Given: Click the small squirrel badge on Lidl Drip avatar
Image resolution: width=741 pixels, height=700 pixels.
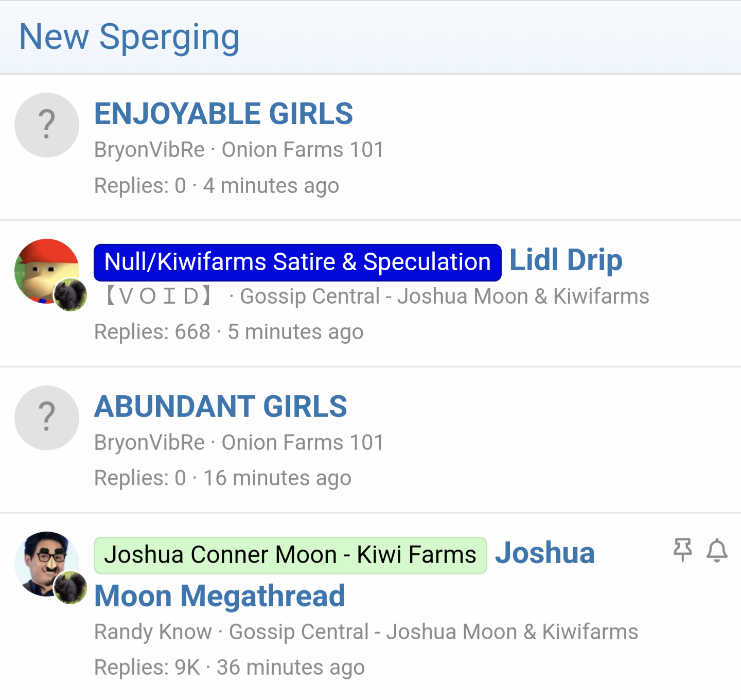Looking at the screenshot, I should (x=70, y=295).
